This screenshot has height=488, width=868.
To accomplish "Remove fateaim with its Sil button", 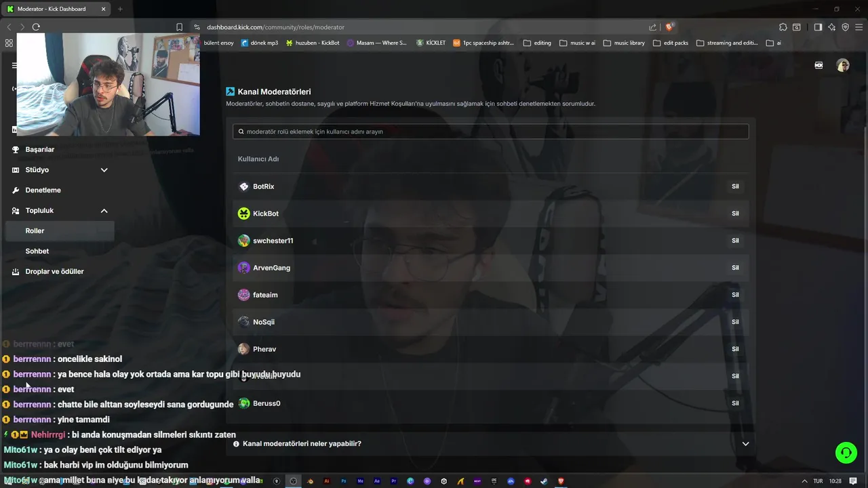I will point(735,295).
